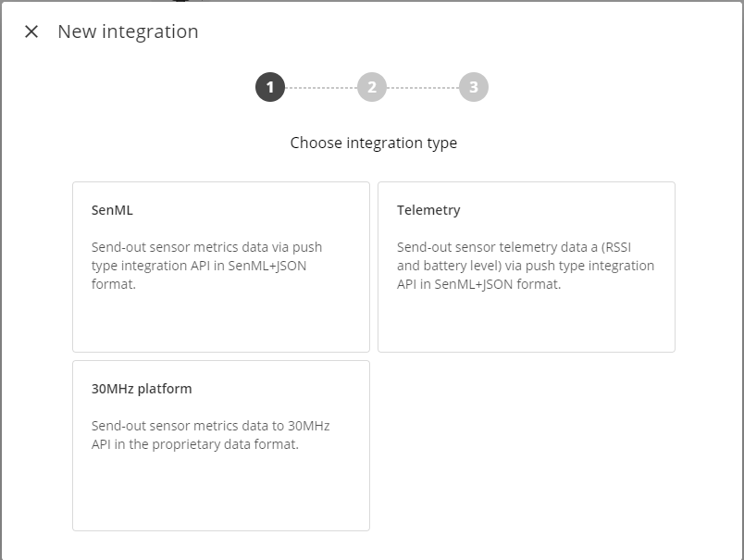Click the "30MHz platform" card title
Image resolution: width=744 pixels, height=560 pixels.
coord(142,389)
